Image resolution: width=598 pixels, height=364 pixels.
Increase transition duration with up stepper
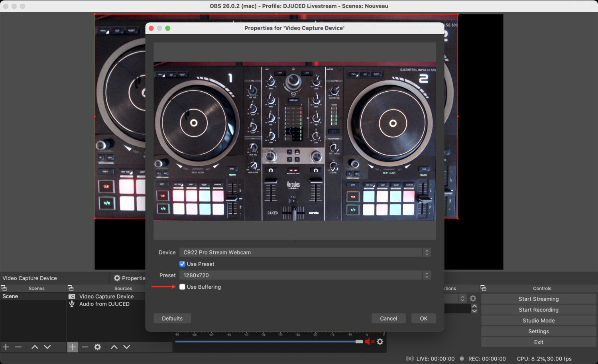474,306
